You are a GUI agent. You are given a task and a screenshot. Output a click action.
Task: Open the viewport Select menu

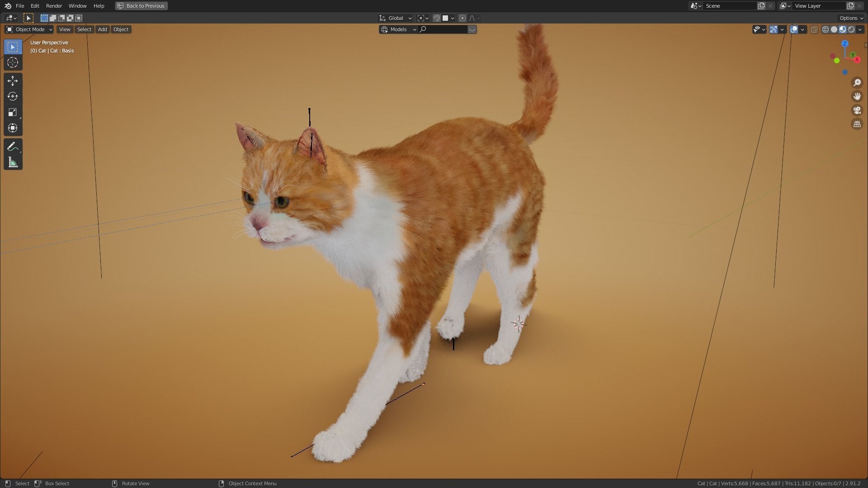click(84, 29)
